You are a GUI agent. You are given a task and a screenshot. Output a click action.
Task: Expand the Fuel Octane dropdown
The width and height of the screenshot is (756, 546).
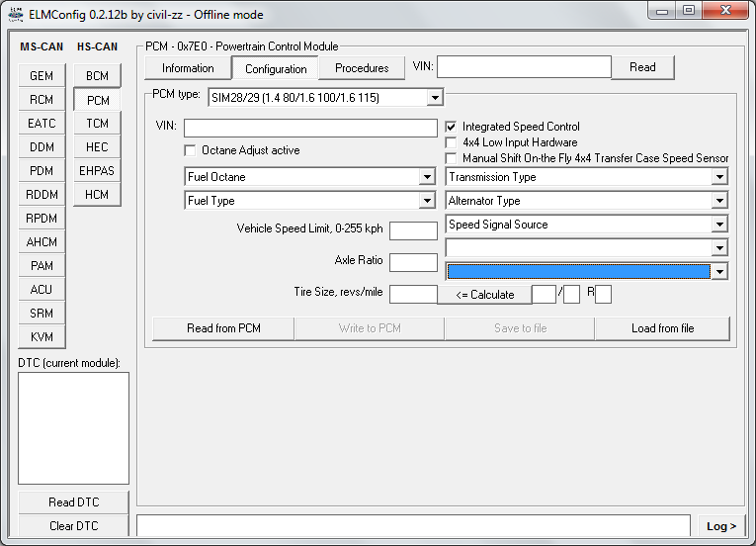[x=426, y=177]
